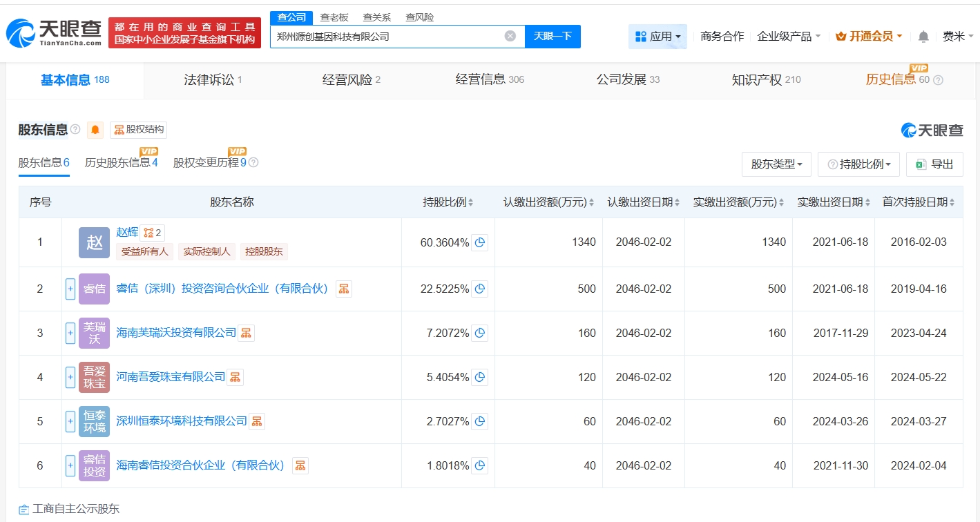The height and width of the screenshot is (522, 980).
Task: Switch to the 公司发展 tab
Action: (628, 80)
